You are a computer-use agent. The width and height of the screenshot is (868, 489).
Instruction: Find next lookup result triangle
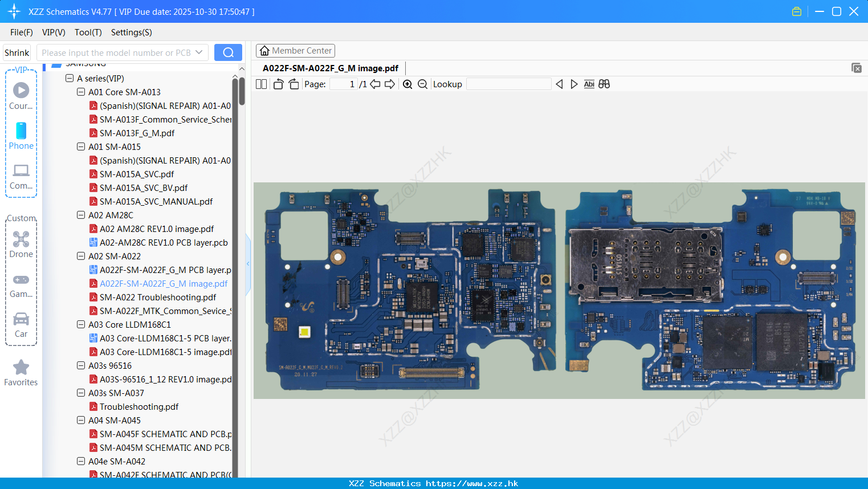click(574, 84)
